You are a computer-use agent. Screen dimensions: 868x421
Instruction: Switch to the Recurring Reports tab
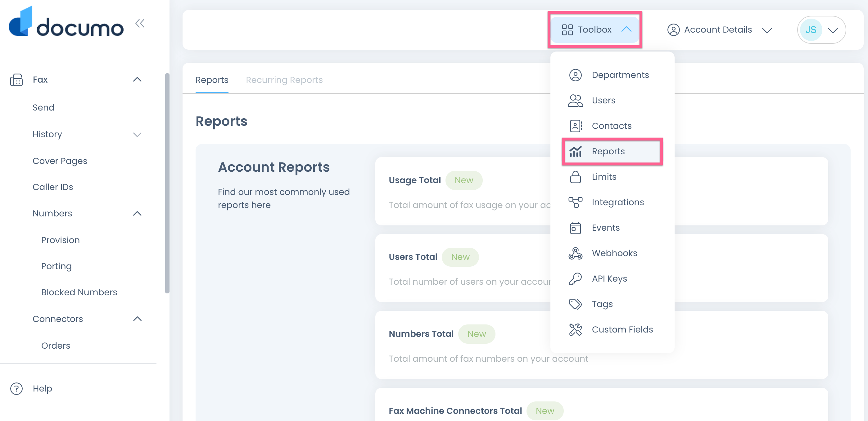pos(284,80)
